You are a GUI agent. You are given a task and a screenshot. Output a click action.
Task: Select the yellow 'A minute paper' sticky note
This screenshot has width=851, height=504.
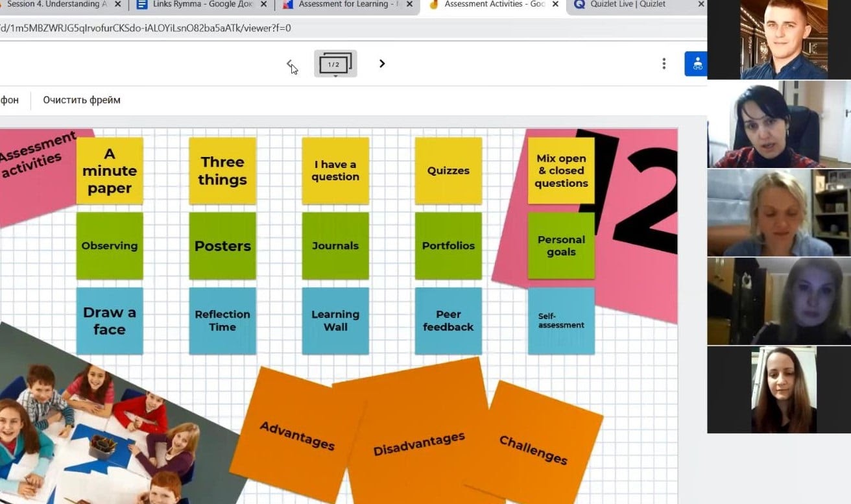[x=110, y=171]
